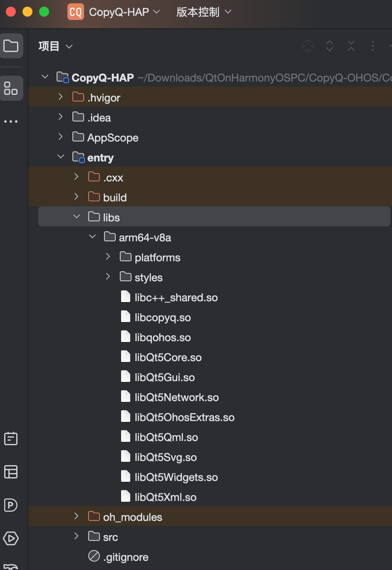Select the AppScope folder name
Viewport: 392px width, 570px height.
(x=113, y=138)
